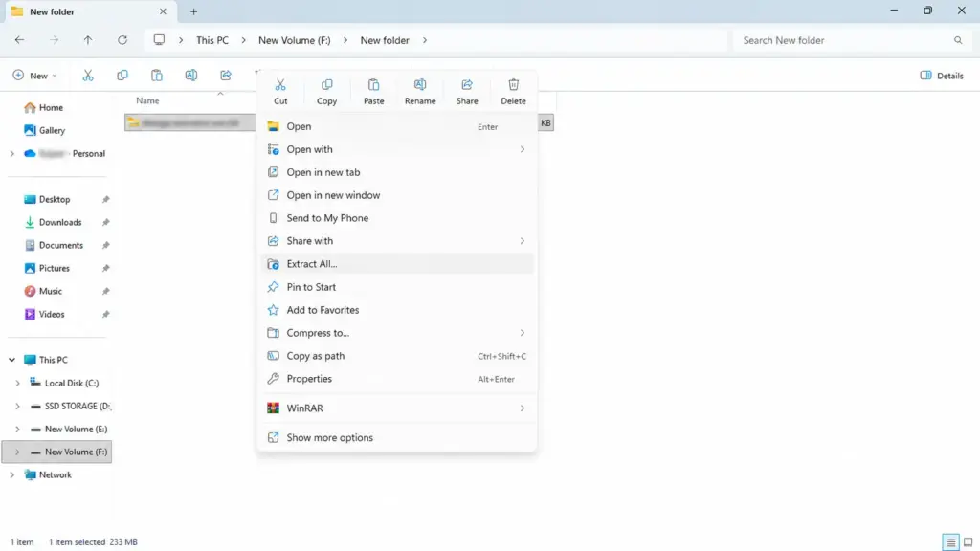Viewport: 980px width, 551px height.
Task: Open the New item dropdown
Action: (35, 76)
